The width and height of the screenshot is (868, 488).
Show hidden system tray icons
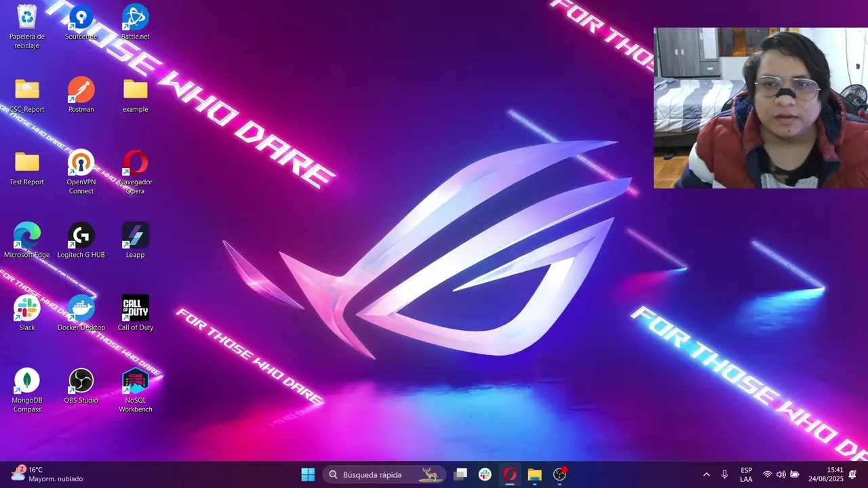[706, 474]
